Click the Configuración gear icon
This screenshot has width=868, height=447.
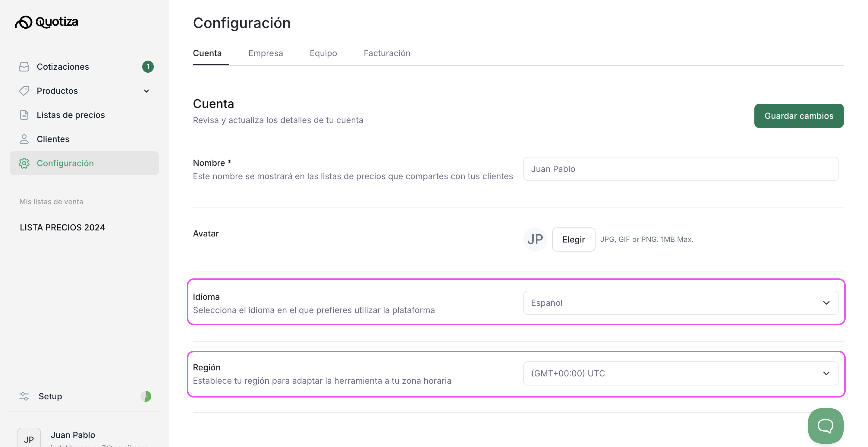(x=24, y=163)
